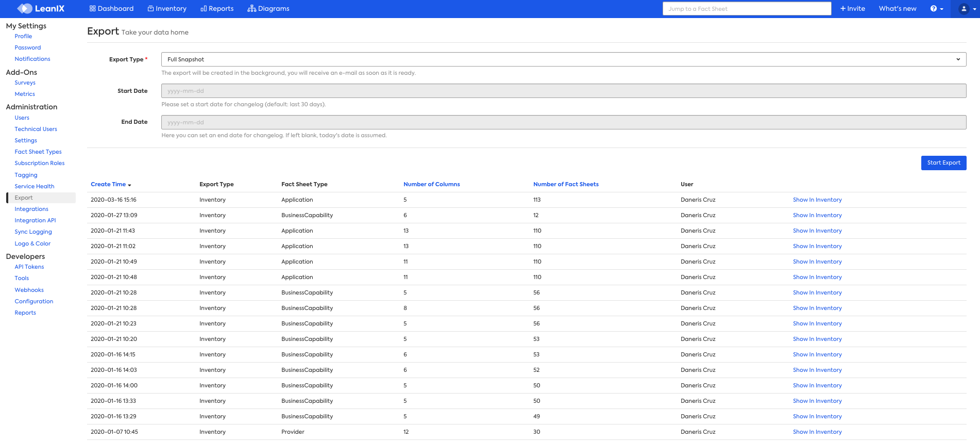Expand the Export Type dropdown

point(564,59)
